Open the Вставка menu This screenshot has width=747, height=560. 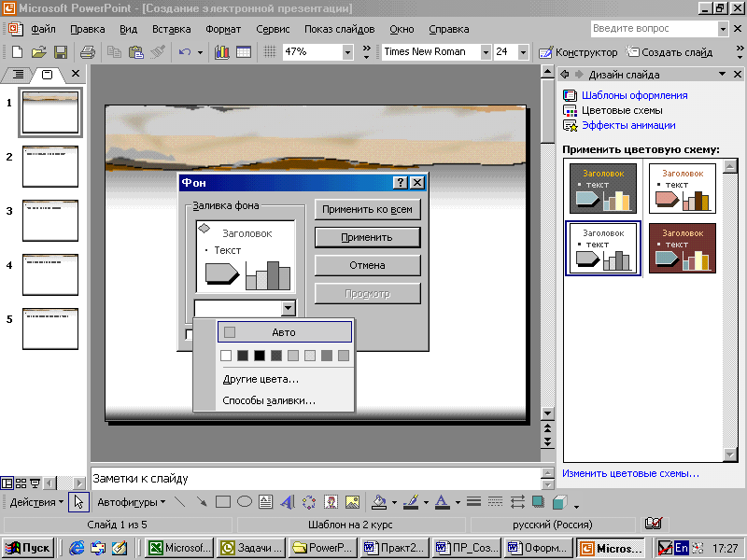pyautogui.click(x=172, y=29)
